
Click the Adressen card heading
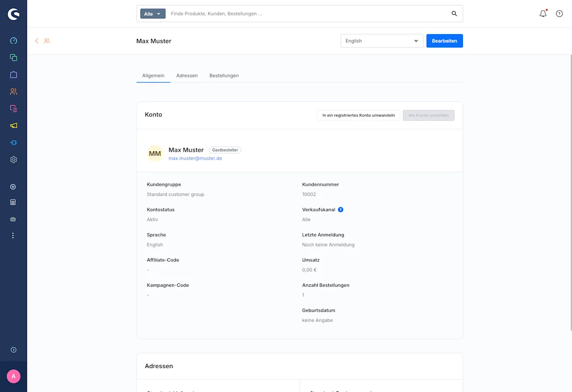(159, 366)
